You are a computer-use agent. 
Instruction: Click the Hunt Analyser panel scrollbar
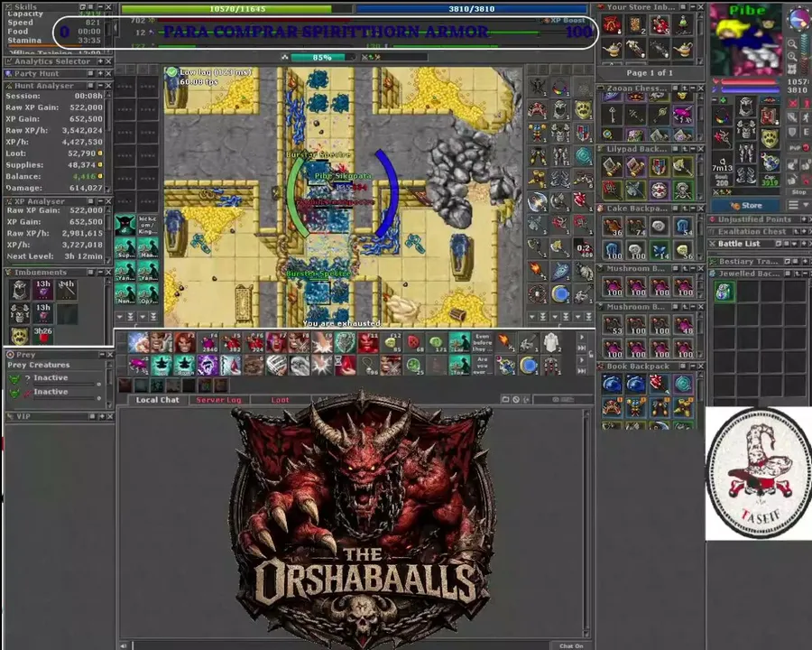pyautogui.click(x=109, y=142)
